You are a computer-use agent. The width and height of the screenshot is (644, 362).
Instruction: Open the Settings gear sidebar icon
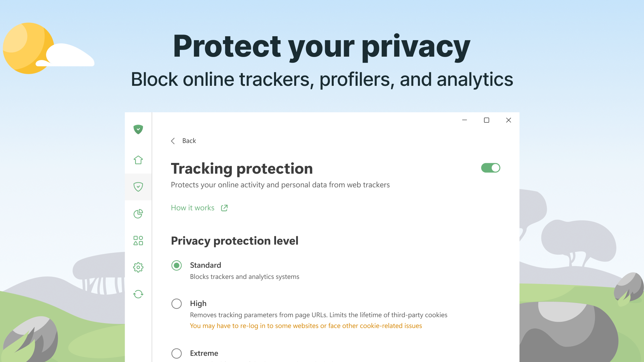click(138, 267)
